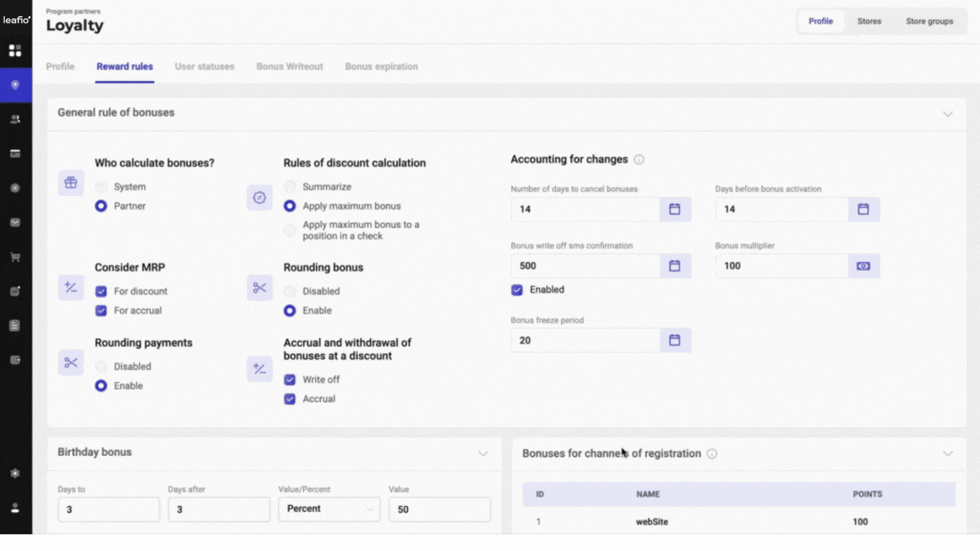Click the eye icon next to Bonus multiplier
This screenshot has width=980, height=551.
[x=864, y=266]
